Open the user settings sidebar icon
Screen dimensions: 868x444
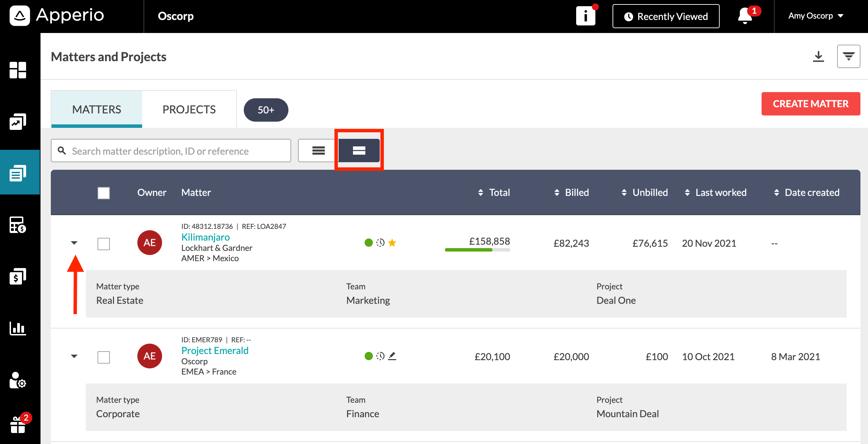pos(18,380)
